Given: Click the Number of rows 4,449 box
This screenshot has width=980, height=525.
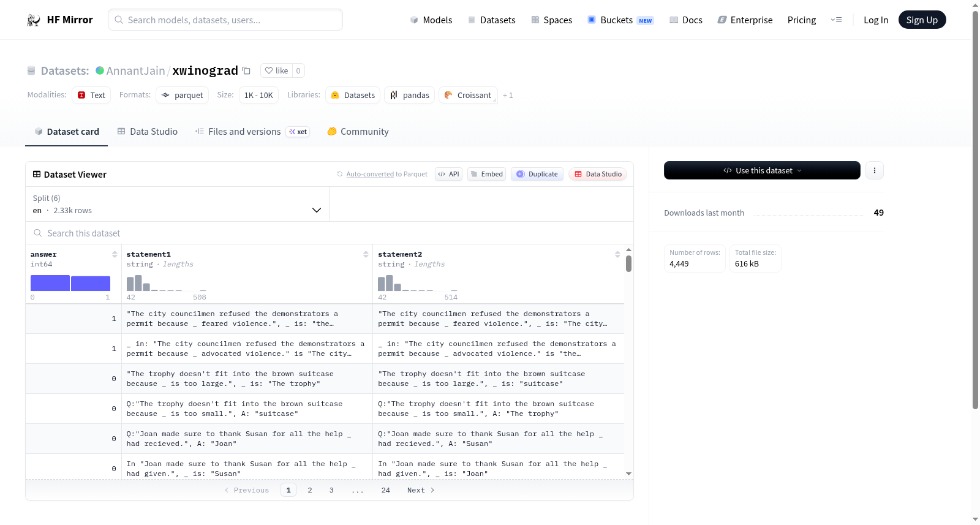Looking at the screenshot, I should [x=695, y=259].
